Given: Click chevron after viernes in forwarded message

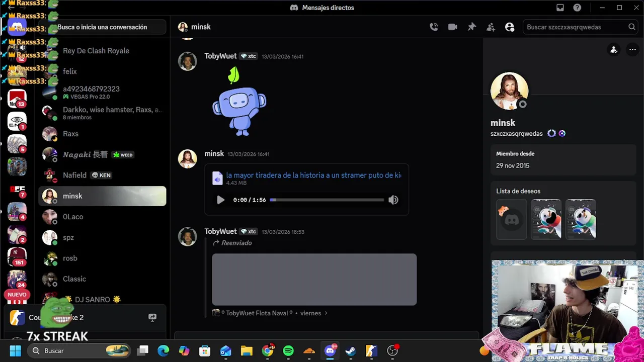Looking at the screenshot, I should pyautogui.click(x=326, y=313).
